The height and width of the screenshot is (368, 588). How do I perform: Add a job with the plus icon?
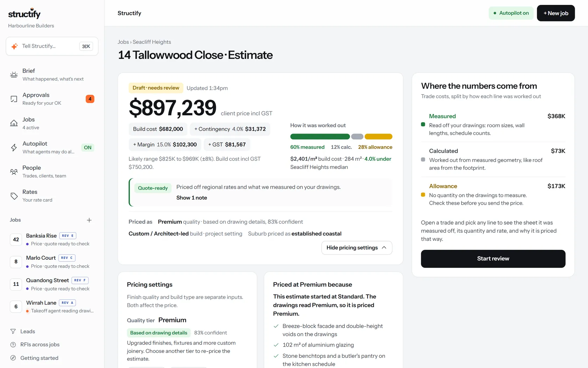pos(89,220)
